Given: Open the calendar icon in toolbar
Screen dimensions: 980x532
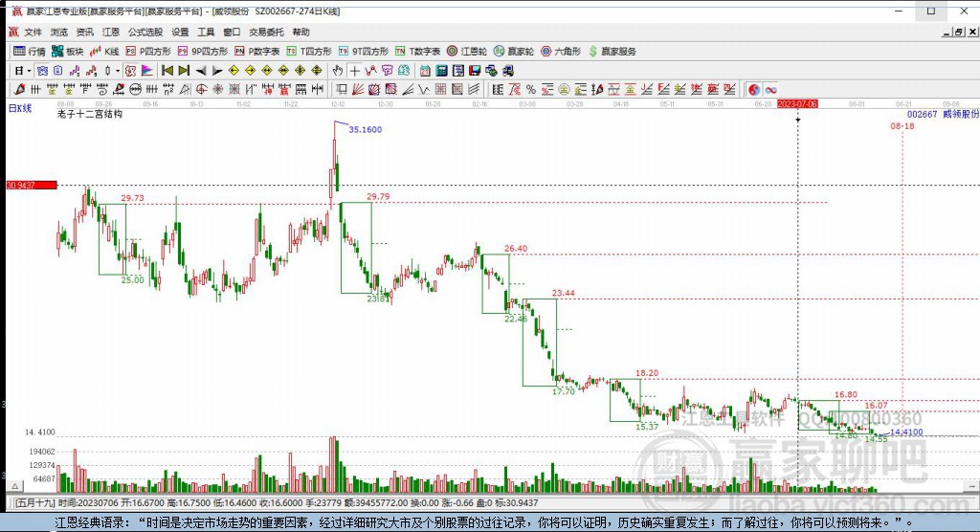Looking at the screenshot, I should click(425, 71).
